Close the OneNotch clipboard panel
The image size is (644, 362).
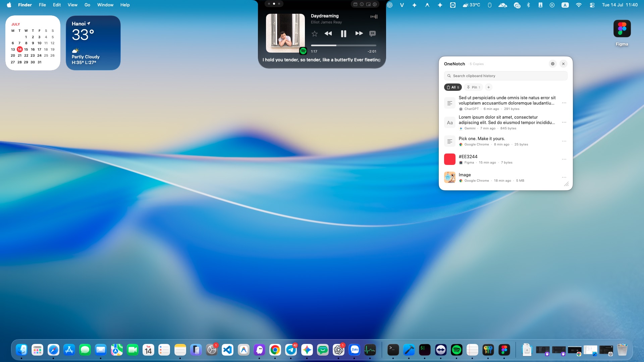pos(563,64)
